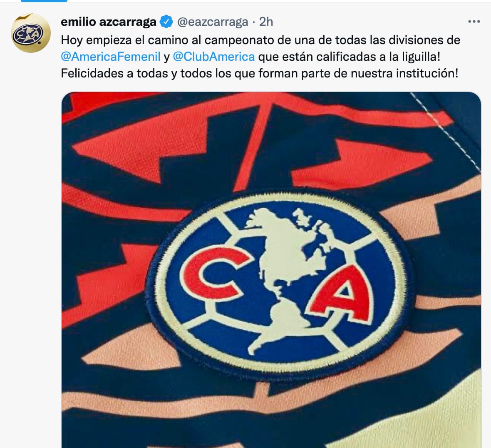The image size is (491, 448).
Task: Select the blue active tab indicator at top
Action: point(44,1)
